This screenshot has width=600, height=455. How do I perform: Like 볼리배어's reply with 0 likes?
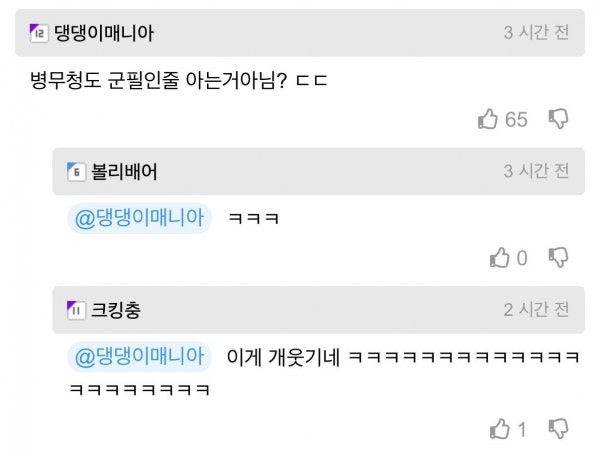(499, 257)
